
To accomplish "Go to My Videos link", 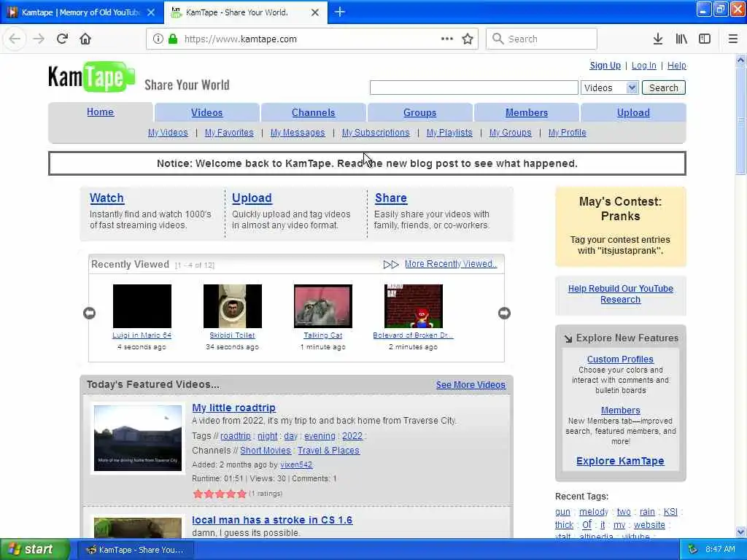I will 168,133.
